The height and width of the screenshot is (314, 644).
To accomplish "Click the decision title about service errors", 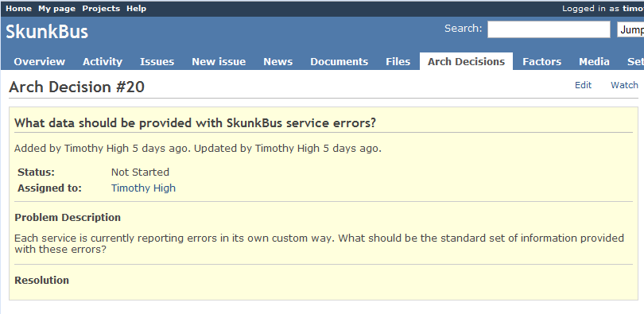I will pos(195,123).
